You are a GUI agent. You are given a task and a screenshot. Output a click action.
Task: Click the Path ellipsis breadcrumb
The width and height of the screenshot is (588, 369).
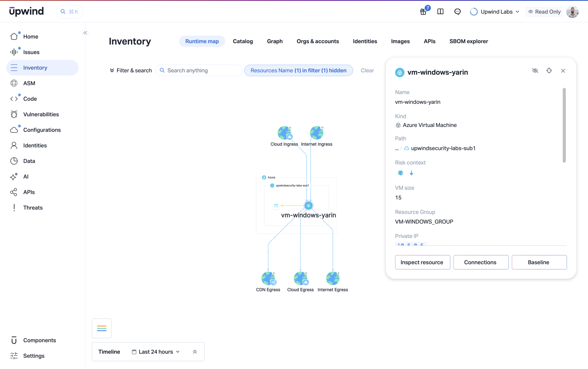click(x=397, y=149)
